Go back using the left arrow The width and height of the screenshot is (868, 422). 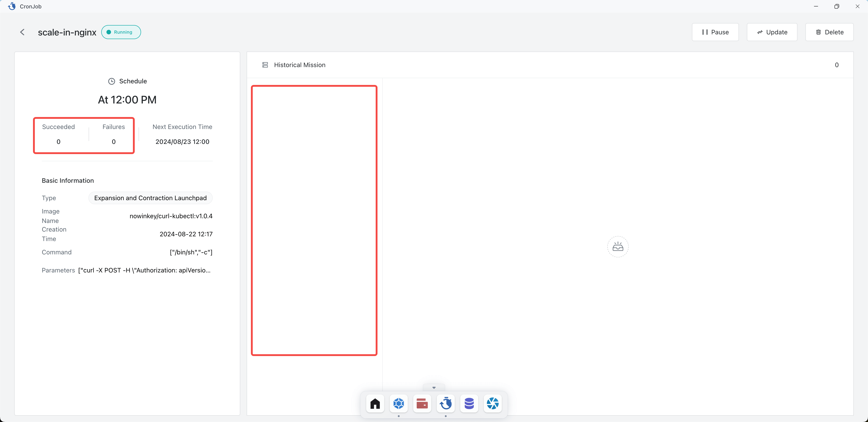[22, 32]
